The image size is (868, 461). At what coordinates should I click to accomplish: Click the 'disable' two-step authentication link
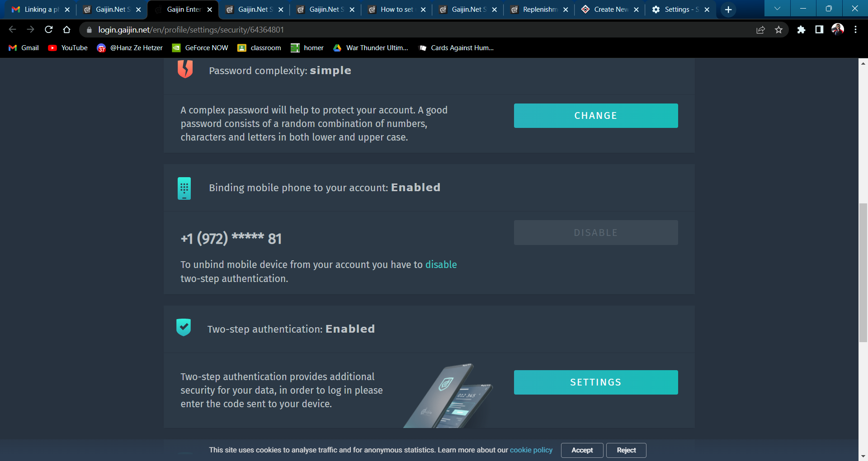click(441, 265)
